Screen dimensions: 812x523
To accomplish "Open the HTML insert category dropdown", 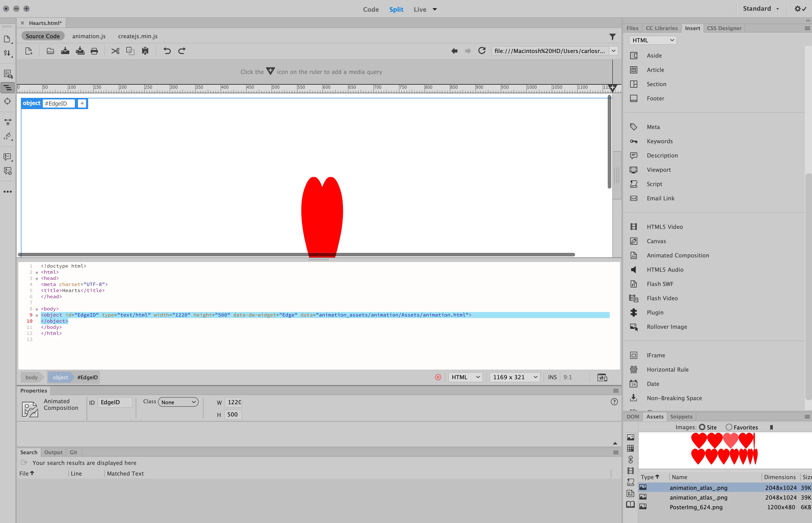I will click(x=653, y=40).
